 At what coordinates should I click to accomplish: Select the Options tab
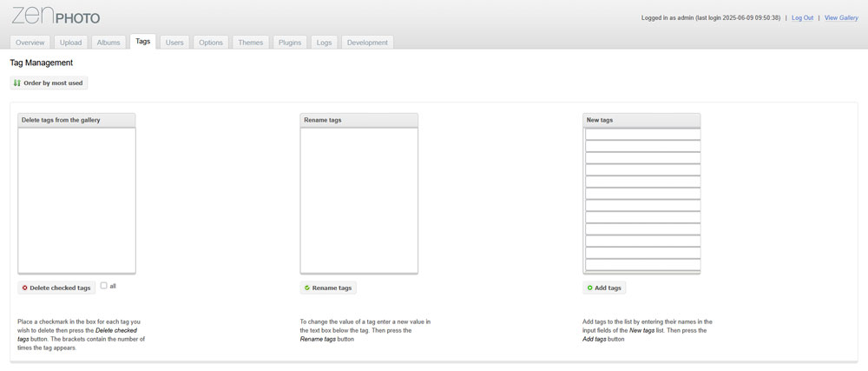(x=211, y=43)
